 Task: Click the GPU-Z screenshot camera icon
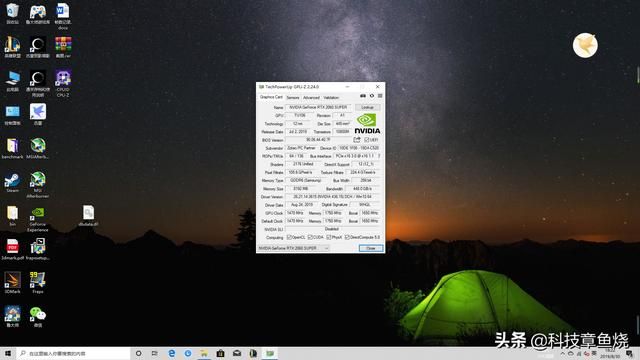(362, 96)
